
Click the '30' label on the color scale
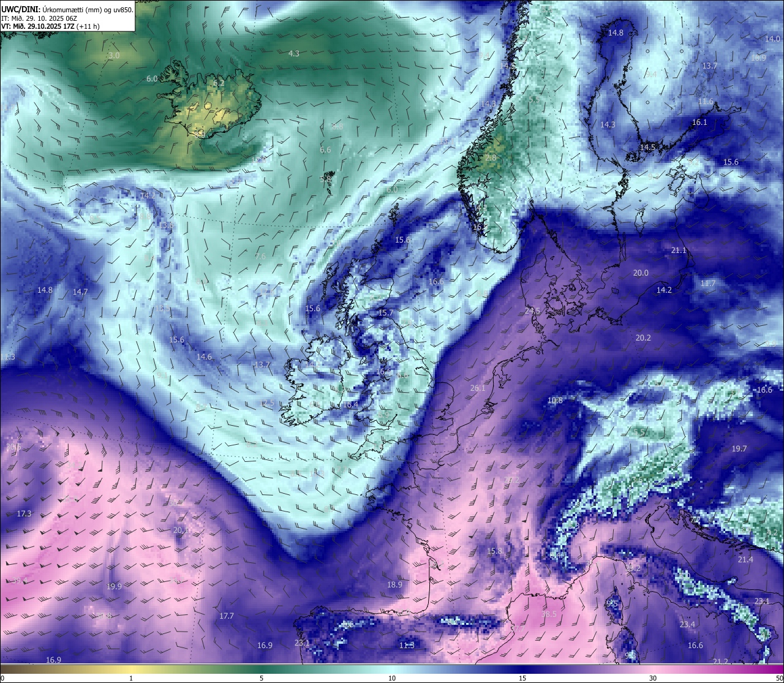(653, 678)
